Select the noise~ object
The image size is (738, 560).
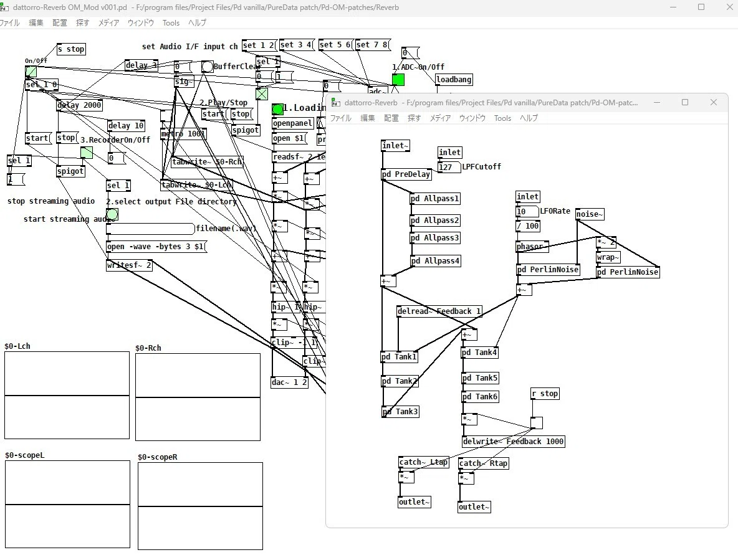[x=590, y=214]
